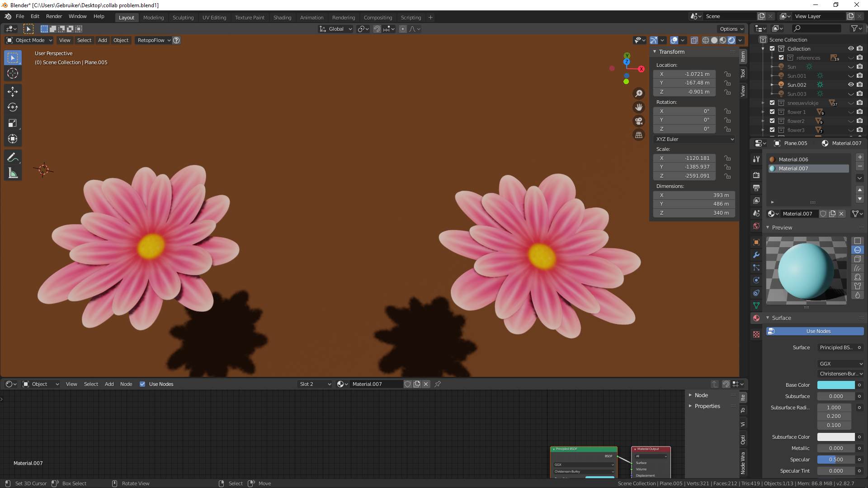The image size is (868, 488).
Task: Select the Rotate tool
Action: point(13,108)
